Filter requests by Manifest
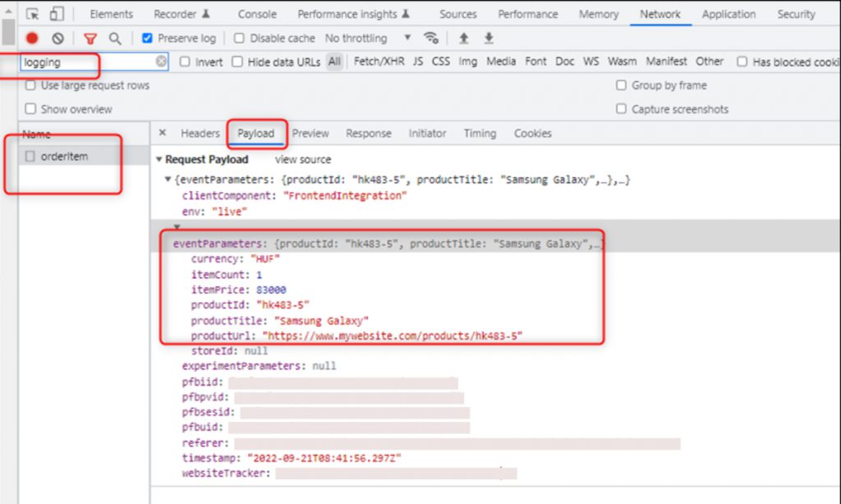This screenshot has width=841, height=504. click(x=666, y=62)
